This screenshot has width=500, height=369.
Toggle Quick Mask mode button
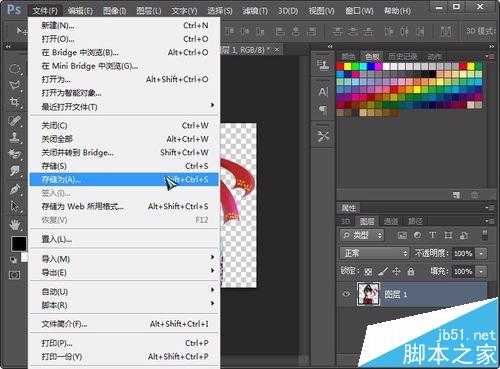[14, 275]
